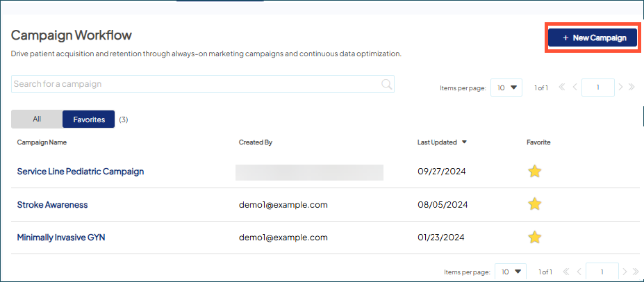644x282 pixels.
Task: Open bottom Items per page dropdown
Action: pyautogui.click(x=511, y=271)
